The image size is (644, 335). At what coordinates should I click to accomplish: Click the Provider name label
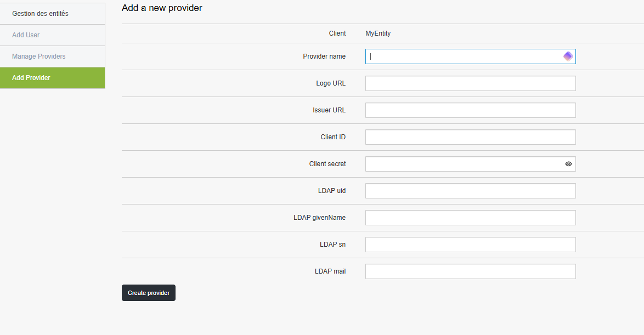pos(324,56)
